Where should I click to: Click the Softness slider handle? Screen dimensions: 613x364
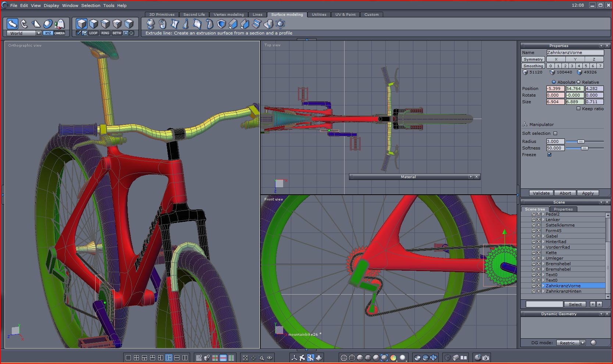coord(584,148)
